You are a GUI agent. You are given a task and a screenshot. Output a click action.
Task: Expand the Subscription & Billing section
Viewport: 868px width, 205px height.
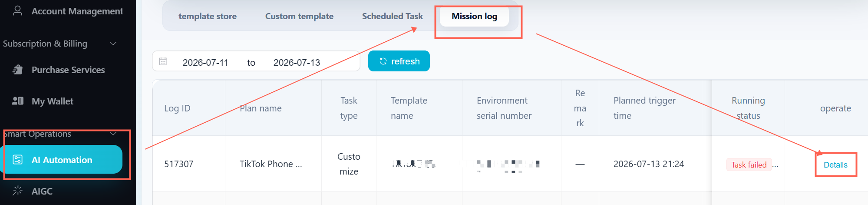pyautogui.click(x=113, y=44)
